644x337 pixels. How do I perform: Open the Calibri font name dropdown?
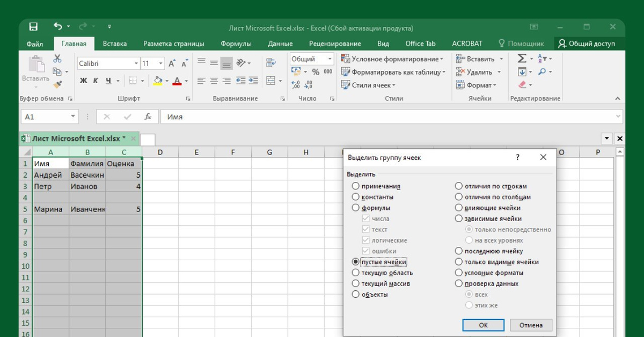tap(136, 63)
